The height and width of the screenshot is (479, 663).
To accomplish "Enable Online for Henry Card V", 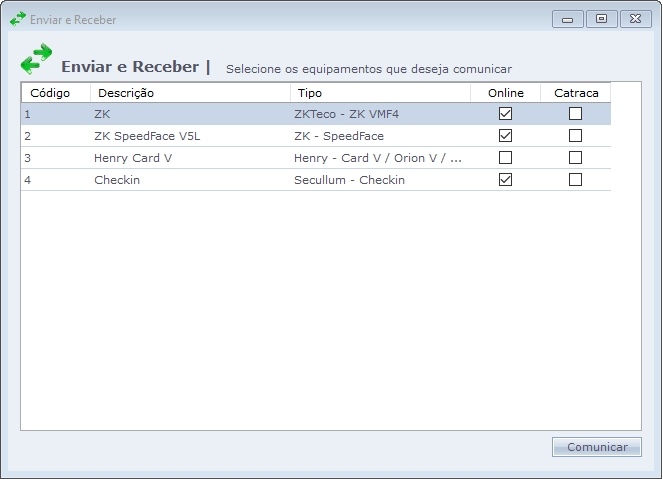I will pyautogui.click(x=505, y=158).
